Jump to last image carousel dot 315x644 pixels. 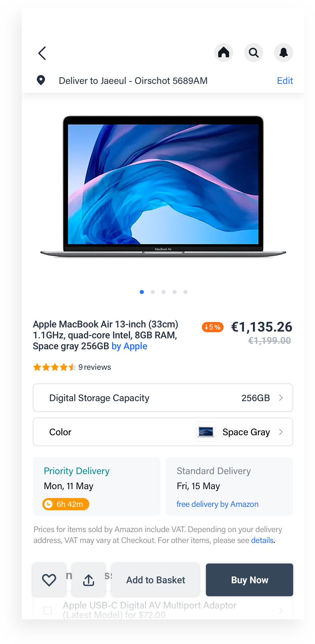(185, 292)
